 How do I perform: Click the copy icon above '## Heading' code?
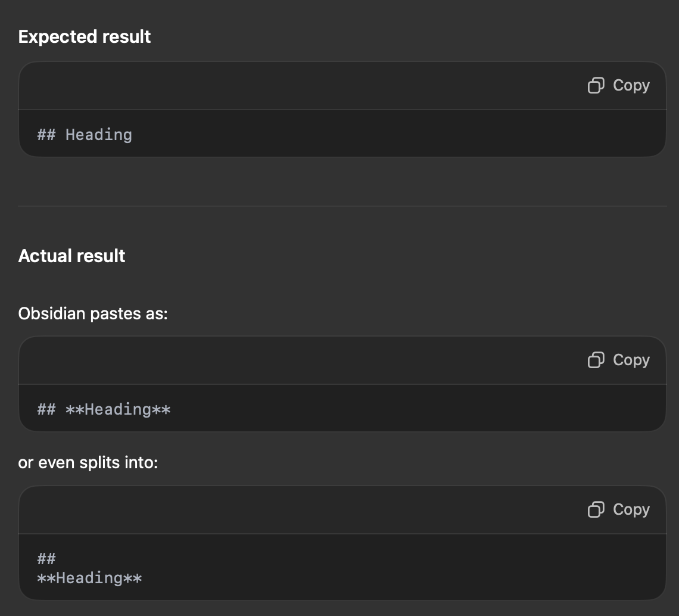(596, 86)
